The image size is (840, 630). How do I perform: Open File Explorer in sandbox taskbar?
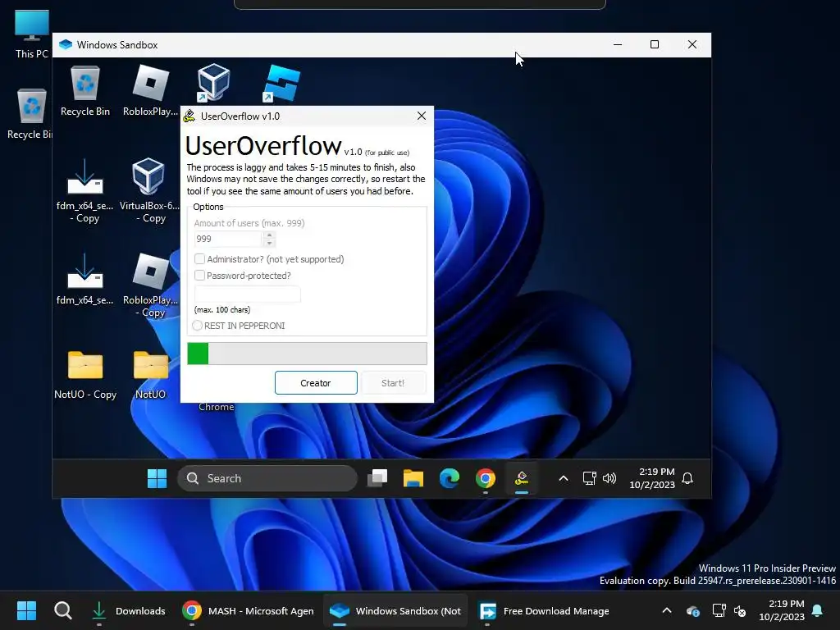[x=413, y=478]
